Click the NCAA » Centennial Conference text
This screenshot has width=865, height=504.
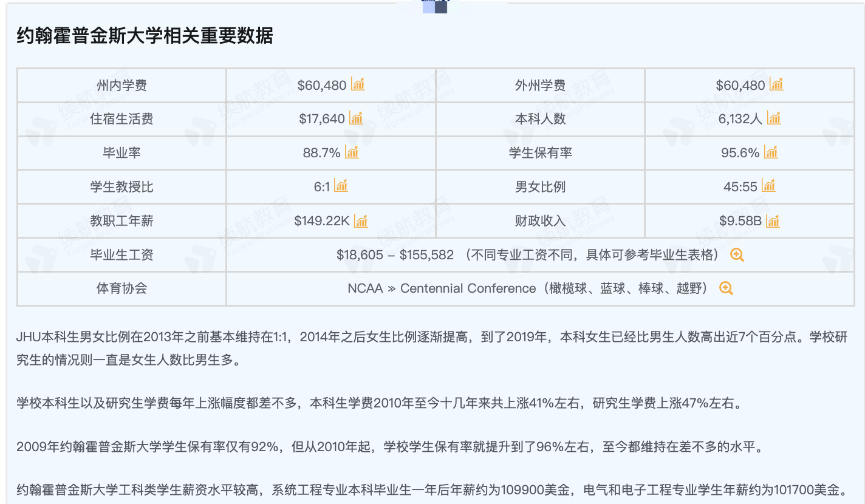[x=442, y=288]
